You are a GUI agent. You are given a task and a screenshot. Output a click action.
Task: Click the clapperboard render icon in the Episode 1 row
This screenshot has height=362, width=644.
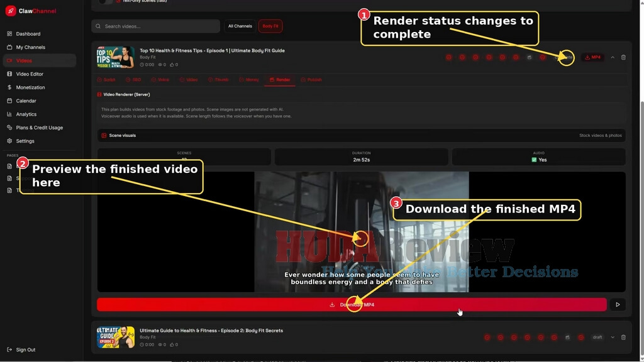point(530,57)
